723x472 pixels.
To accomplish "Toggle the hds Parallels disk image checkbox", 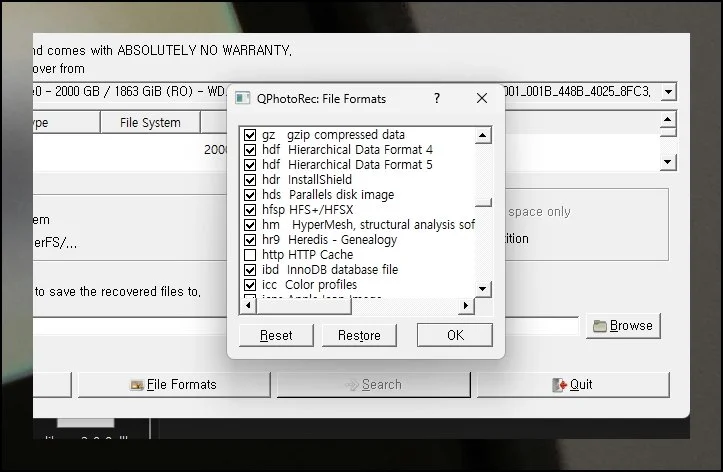I will 250,195.
